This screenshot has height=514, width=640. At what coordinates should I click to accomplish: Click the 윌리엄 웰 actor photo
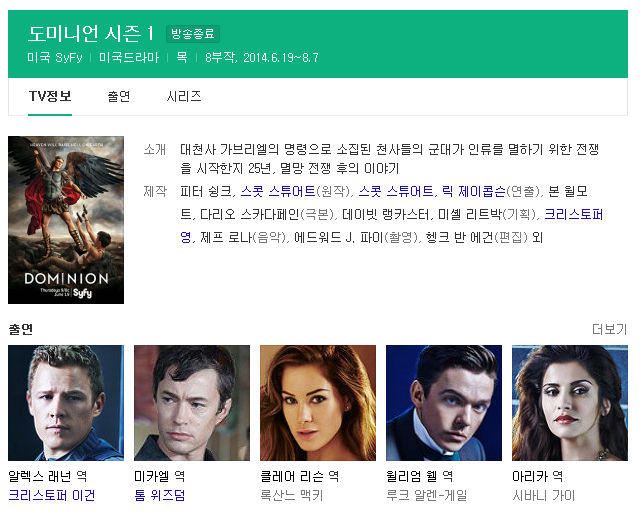click(x=444, y=403)
